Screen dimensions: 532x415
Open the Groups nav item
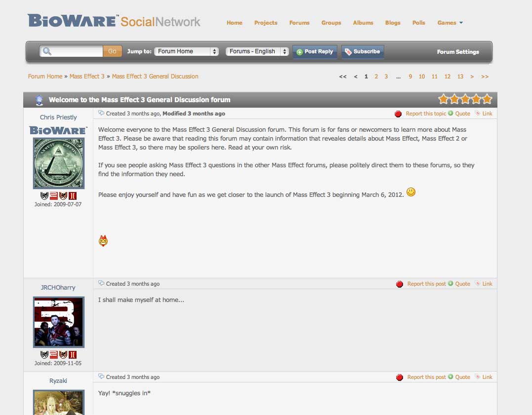(331, 23)
